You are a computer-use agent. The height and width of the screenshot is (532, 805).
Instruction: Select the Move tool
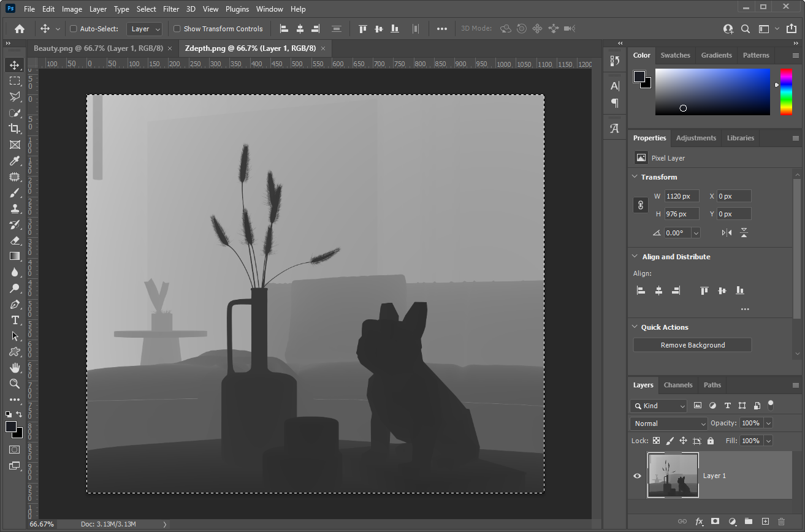[15, 64]
